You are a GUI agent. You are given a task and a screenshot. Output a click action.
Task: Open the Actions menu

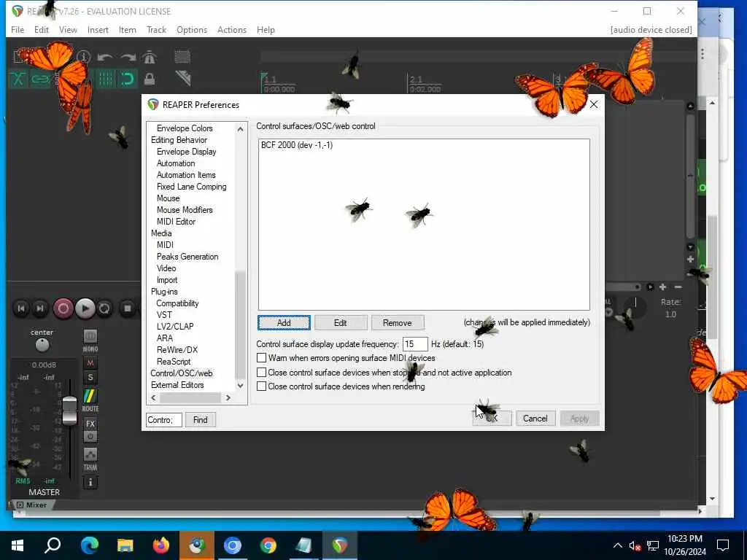[231, 29]
